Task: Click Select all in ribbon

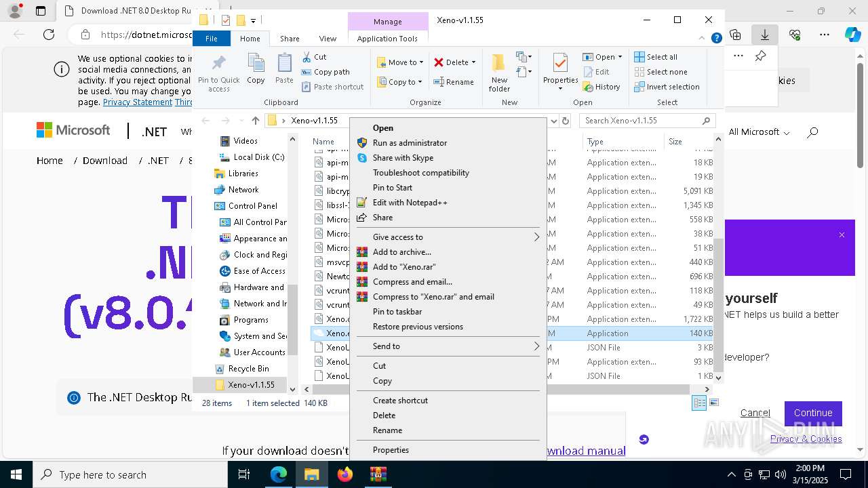Action: [656, 57]
